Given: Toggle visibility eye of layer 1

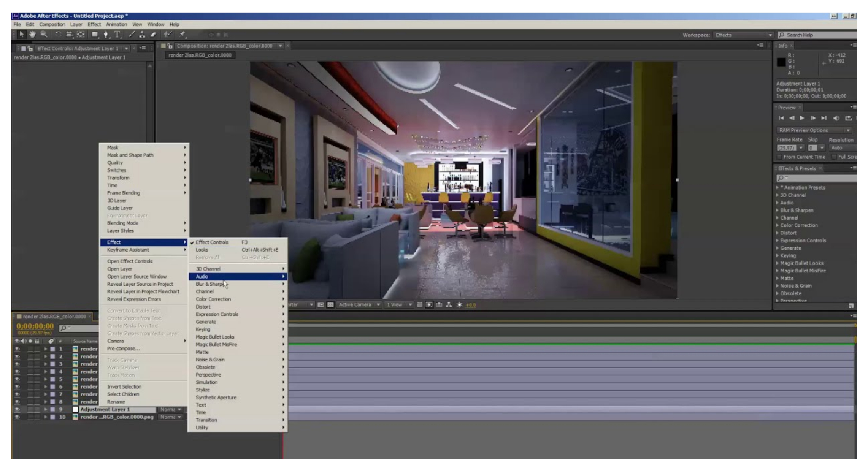Looking at the screenshot, I should tap(17, 349).
